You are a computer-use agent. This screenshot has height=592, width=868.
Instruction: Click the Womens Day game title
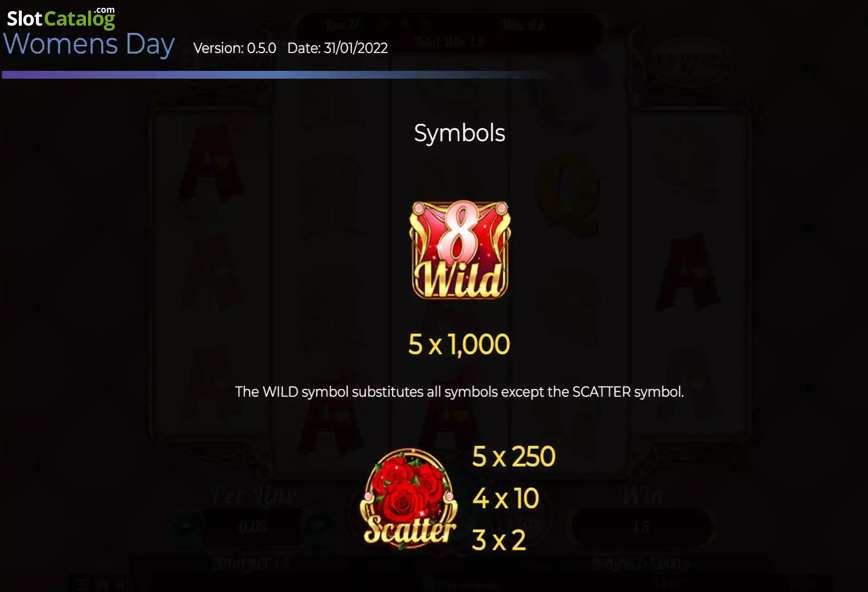pos(89,45)
